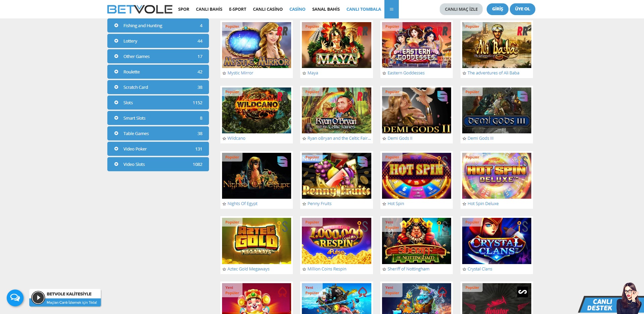Open the CANLI CASİNO menu
This screenshot has height=314, width=644.
point(268,9)
